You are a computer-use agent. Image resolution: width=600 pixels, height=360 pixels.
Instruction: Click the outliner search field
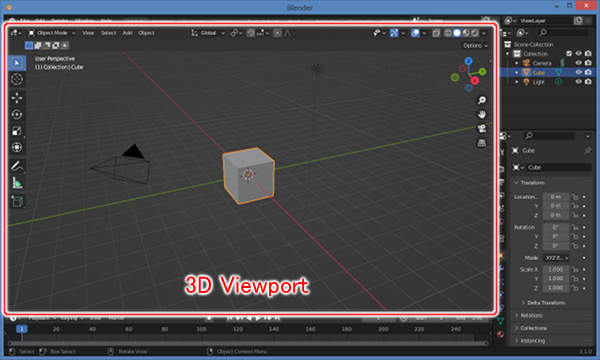[564, 33]
